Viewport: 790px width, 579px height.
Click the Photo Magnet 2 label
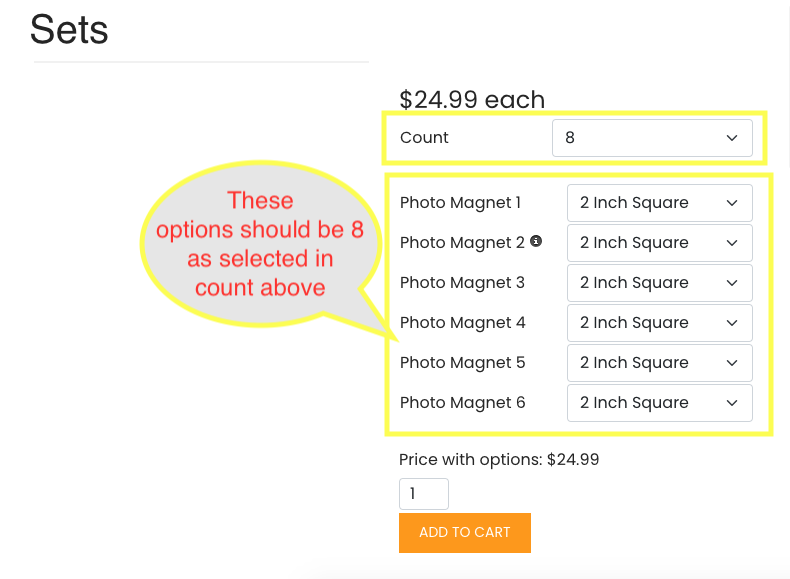coord(462,243)
